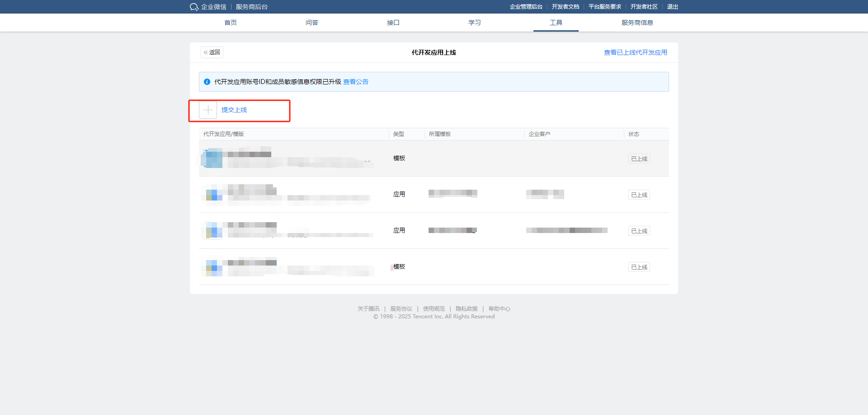Open the 隐私政策 footer link
The height and width of the screenshot is (415, 868).
coord(467,309)
